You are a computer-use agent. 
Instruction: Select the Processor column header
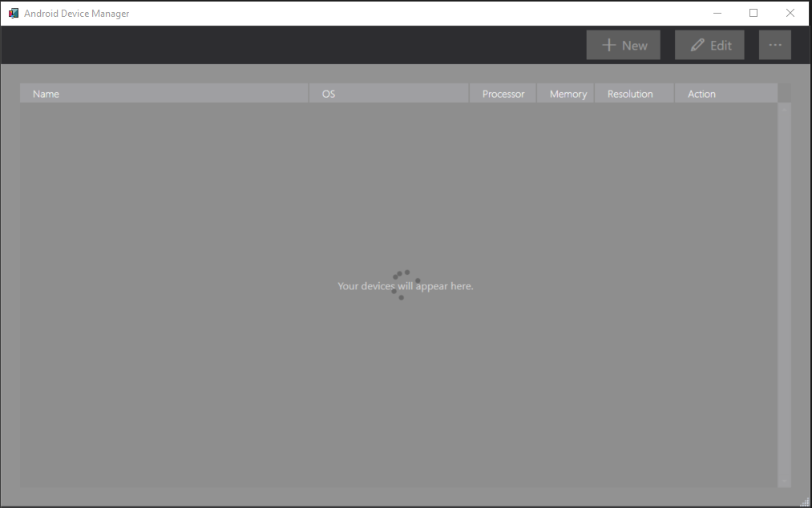tap(503, 94)
